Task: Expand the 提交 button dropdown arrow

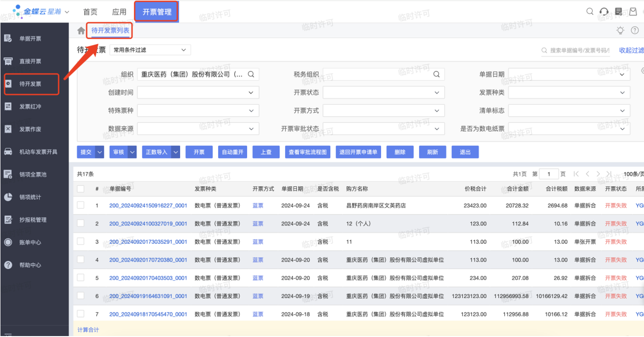Action: [x=100, y=152]
